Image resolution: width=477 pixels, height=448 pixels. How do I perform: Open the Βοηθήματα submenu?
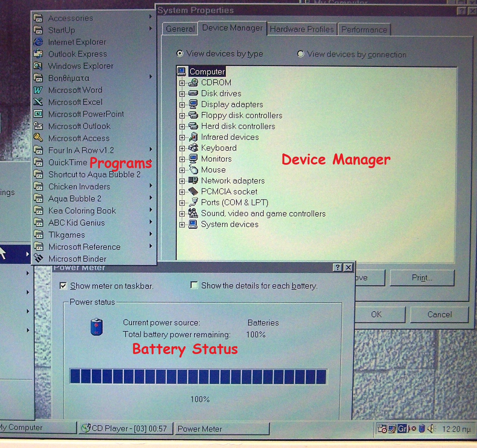coord(94,78)
